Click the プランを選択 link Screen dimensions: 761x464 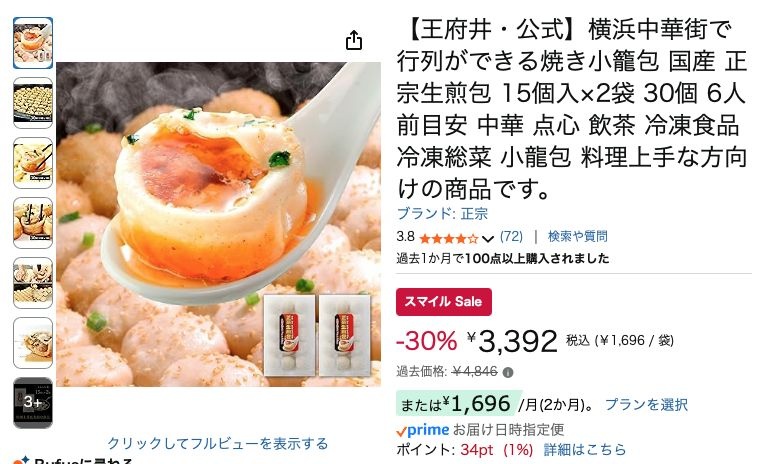click(x=646, y=404)
